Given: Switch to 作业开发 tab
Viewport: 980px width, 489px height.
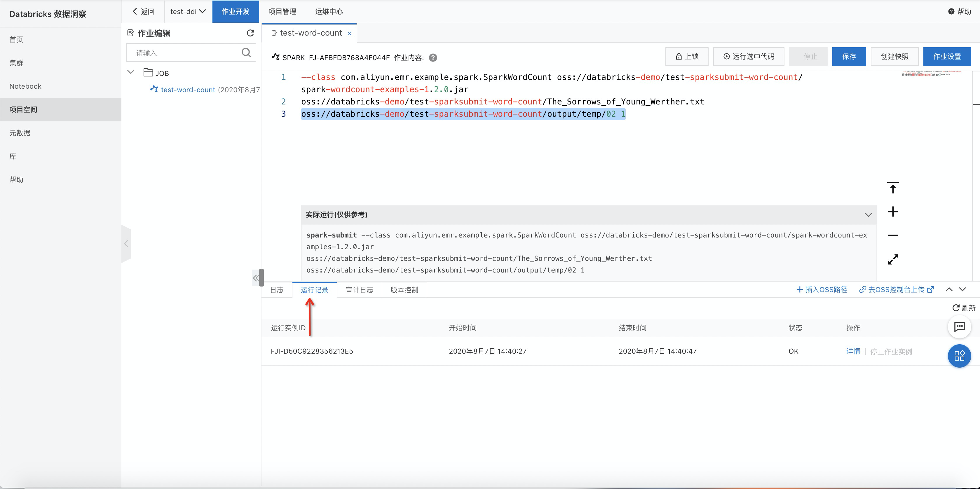Looking at the screenshot, I should pyautogui.click(x=236, y=11).
